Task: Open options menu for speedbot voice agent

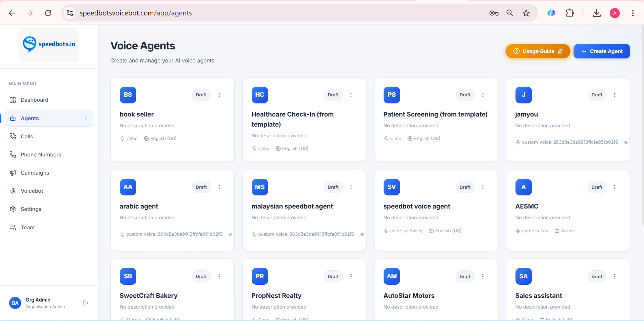Action: coord(483,187)
